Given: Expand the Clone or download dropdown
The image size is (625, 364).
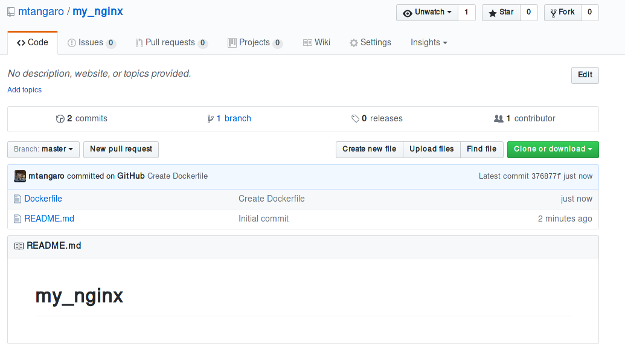Looking at the screenshot, I should point(553,149).
